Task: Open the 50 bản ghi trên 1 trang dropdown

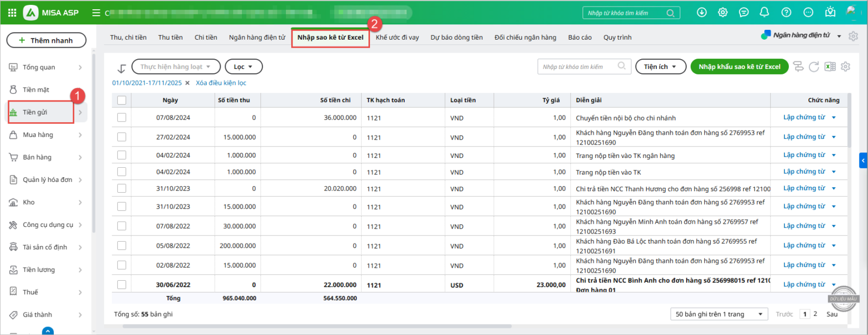Action: 719,314
